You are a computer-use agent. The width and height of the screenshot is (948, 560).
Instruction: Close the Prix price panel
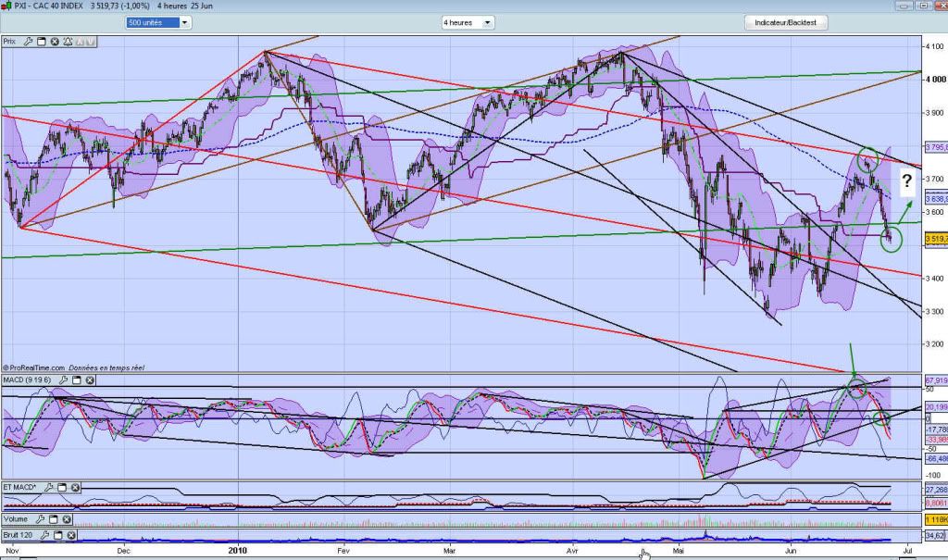pyautogui.click(x=55, y=42)
